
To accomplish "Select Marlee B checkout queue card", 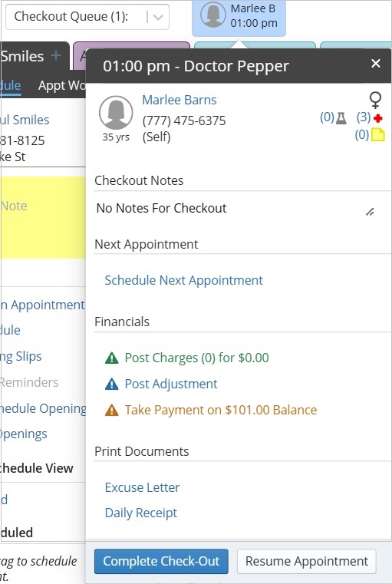I will click(239, 16).
